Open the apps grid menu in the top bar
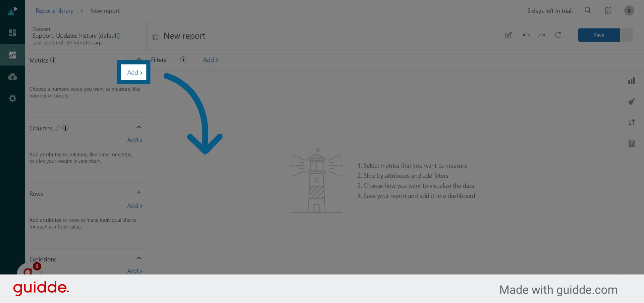This screenshot has height=303, width=644. click(608, 10)
